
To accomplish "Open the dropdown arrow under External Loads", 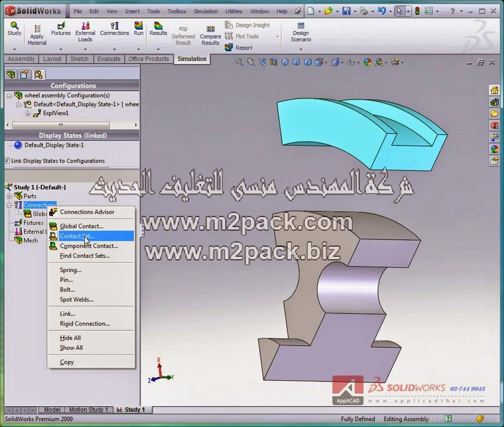I will tap(85, 49).
